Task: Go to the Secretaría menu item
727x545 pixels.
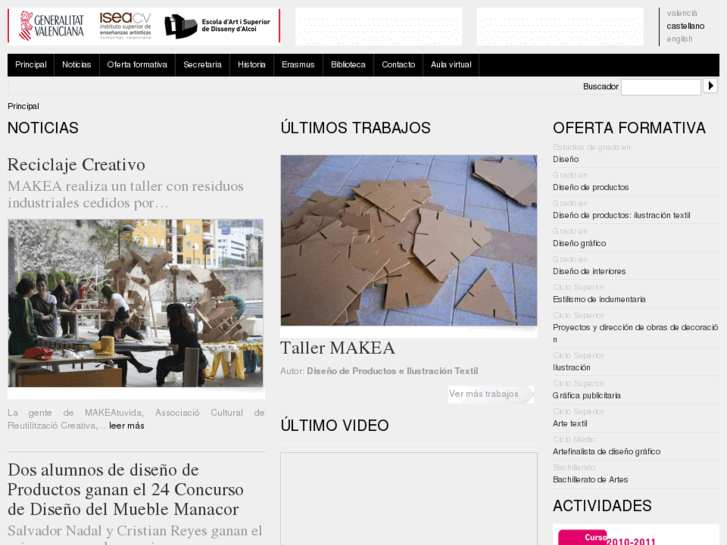Action: click(202, 64)
